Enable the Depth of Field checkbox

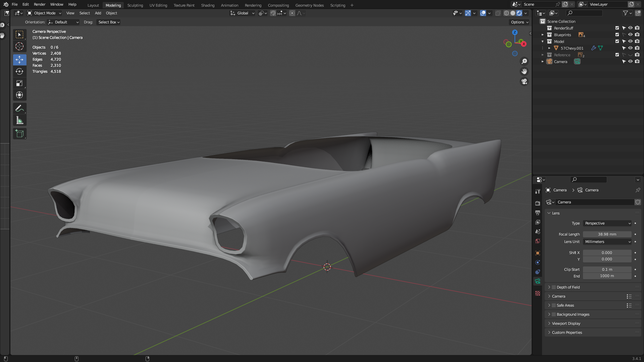(x=554, y=287)
